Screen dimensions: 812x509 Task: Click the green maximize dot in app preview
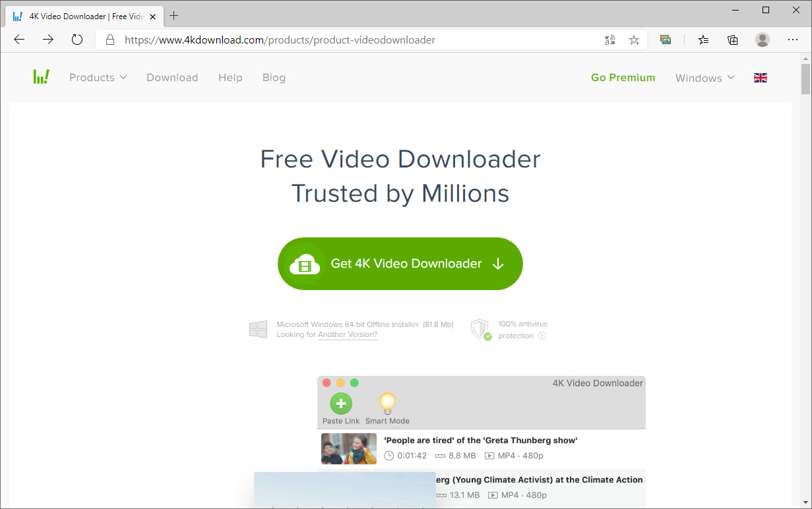[354, 383]
